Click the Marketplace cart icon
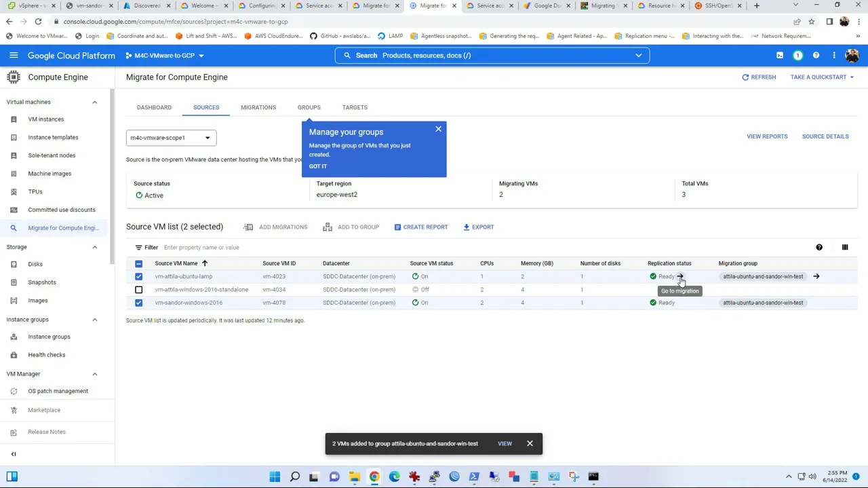 (x=14, y=410)
